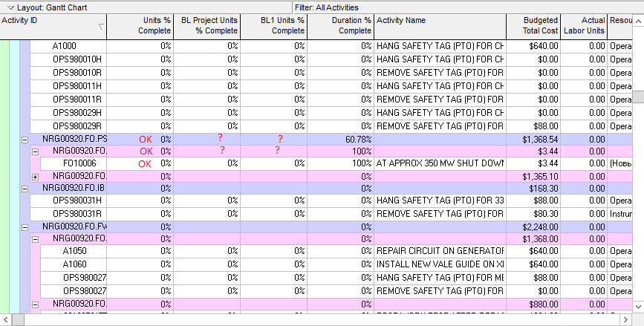Expand the collapsed pink NRG00920.FO. group with plus

tap(36, 177)
